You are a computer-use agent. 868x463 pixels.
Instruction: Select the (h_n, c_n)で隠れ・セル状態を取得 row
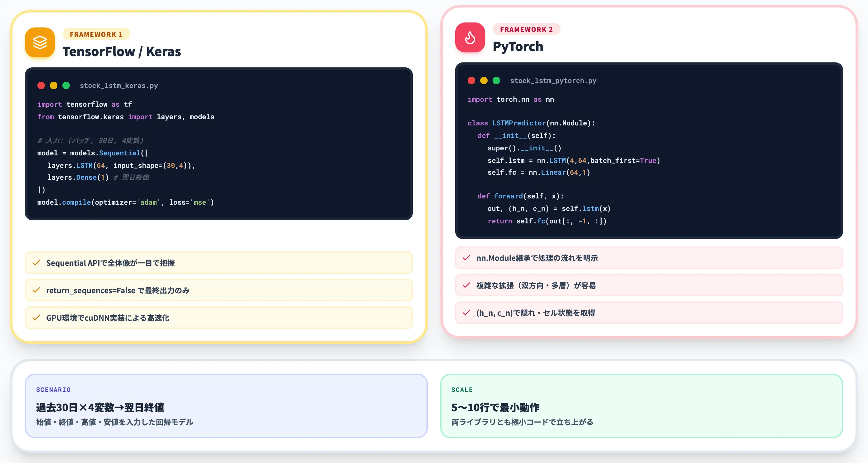[649, 313]
